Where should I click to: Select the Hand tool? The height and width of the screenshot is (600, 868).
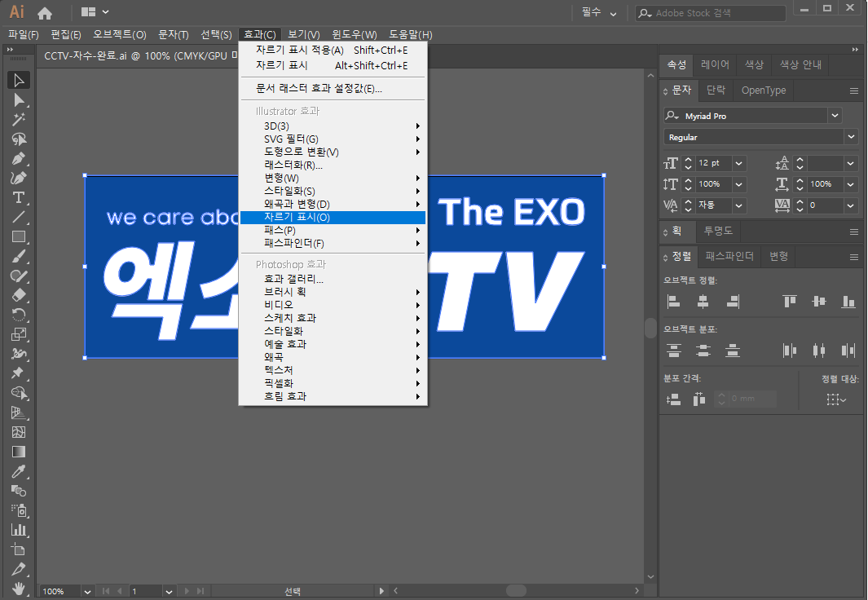coord(18,588)
